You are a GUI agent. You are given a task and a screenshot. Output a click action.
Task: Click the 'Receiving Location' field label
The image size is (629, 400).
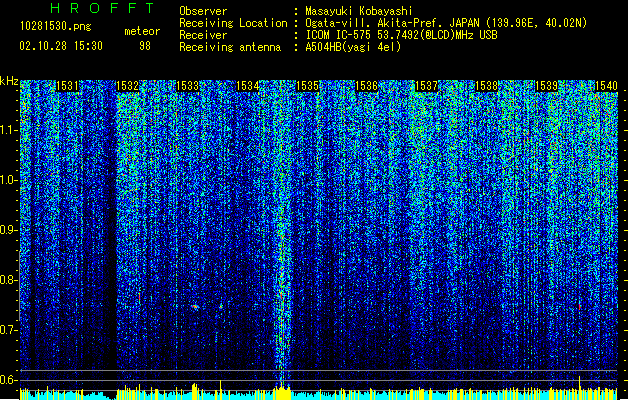[x=233, y=23]
